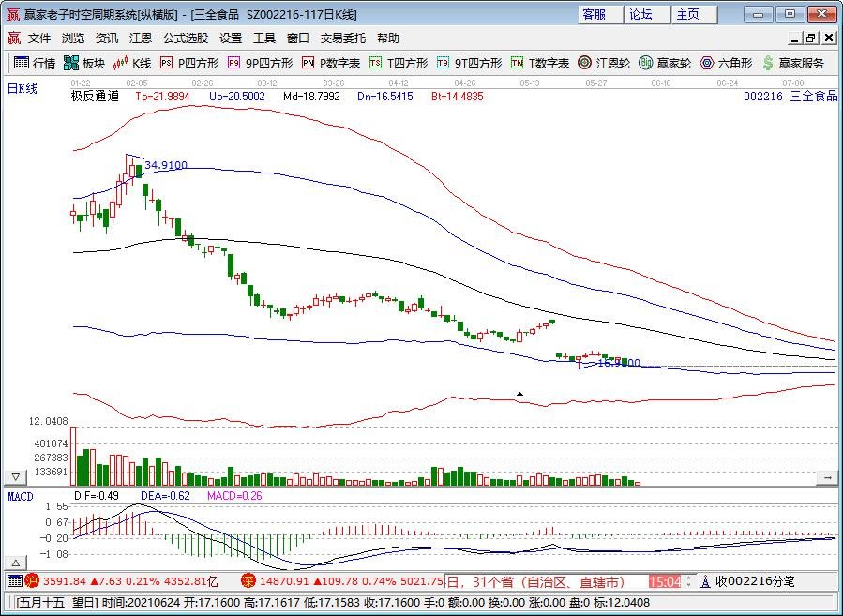This screenshot has height=616, width=843.
Task: Click the up arrow of the stepper beside 15:04
Action: coord(688,578)
